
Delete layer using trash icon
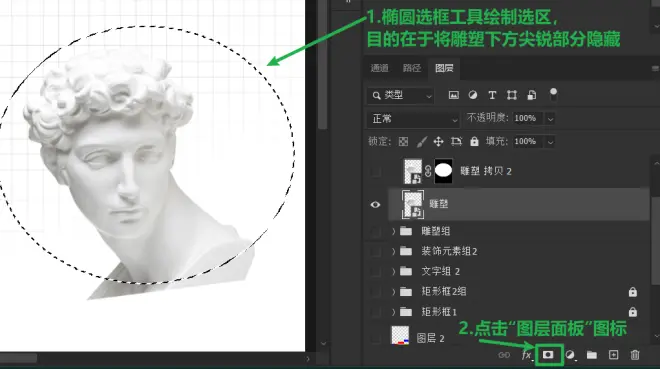point(635,355)
